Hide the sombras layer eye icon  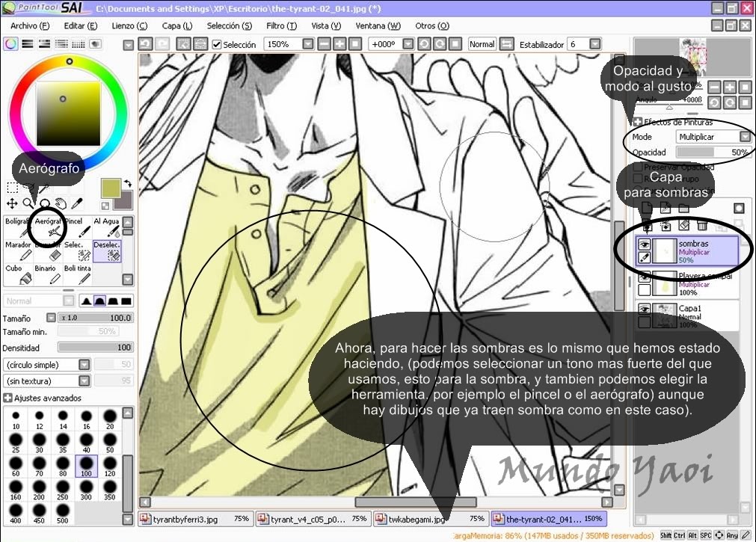click(x=644, y=244)
